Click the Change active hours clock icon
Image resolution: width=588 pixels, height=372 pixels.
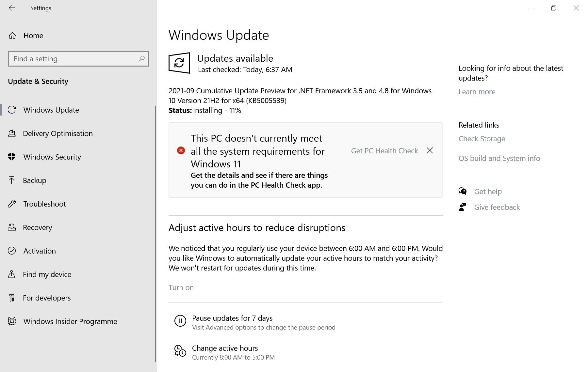180,351
